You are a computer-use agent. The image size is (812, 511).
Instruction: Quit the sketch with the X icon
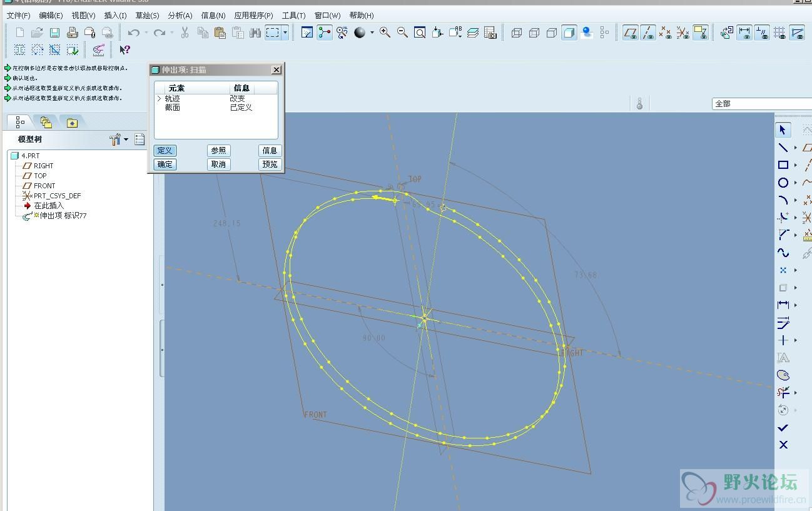coord(783,445)
